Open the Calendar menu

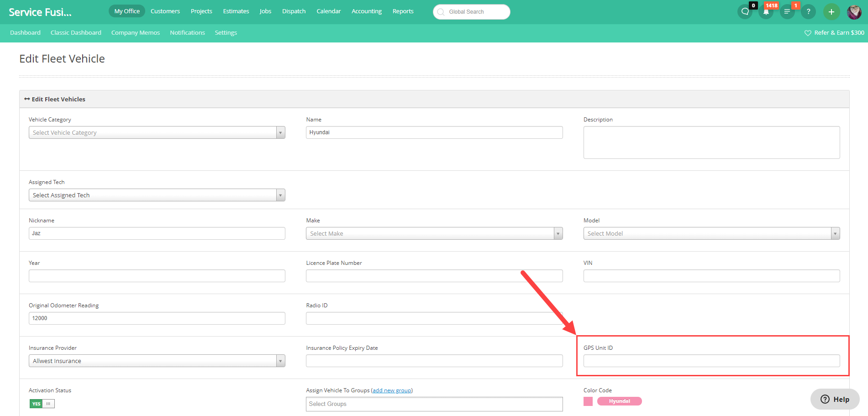pos(329,11)
